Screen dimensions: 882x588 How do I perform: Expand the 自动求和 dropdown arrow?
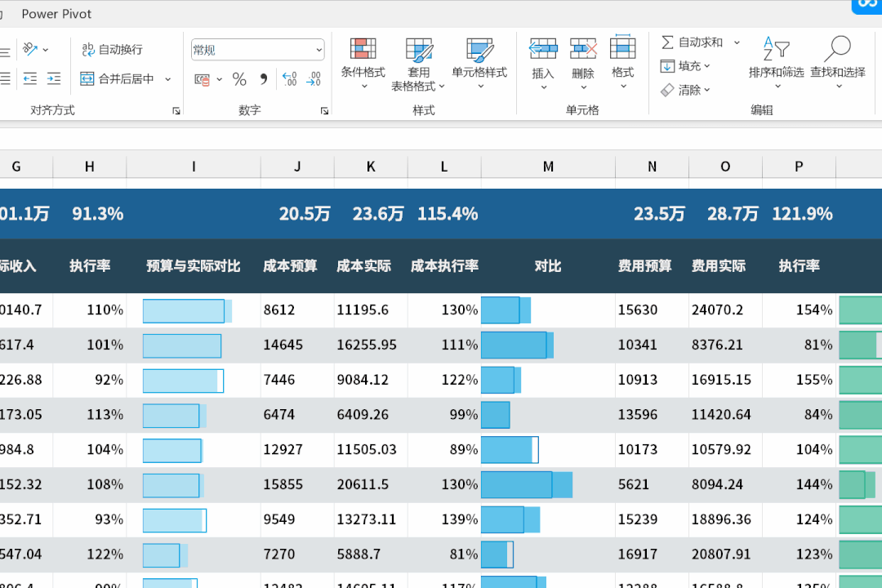pos(737,42)
